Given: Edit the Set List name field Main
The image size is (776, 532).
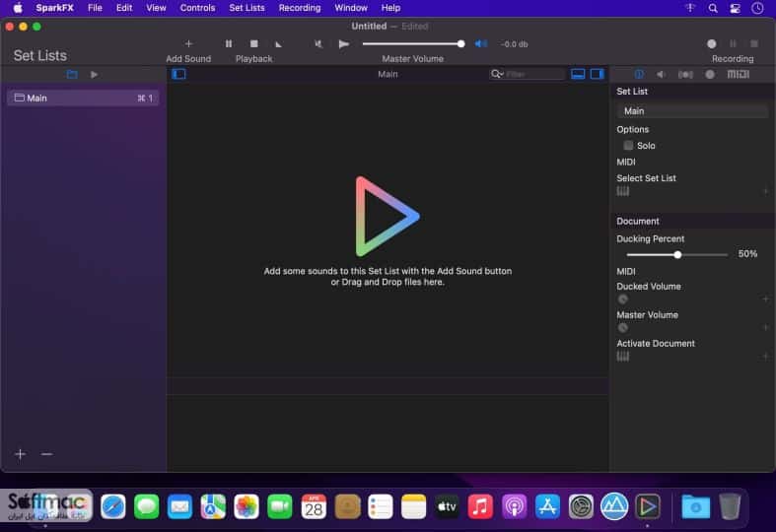Looking at the screenshot, I should [x=692, y=111].
